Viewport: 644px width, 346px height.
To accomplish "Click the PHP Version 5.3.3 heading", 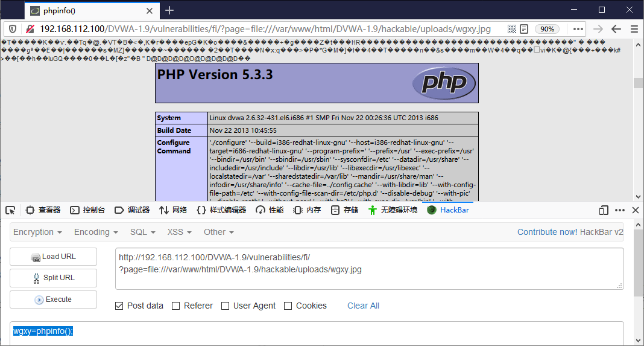I will (x=215, y=74).
